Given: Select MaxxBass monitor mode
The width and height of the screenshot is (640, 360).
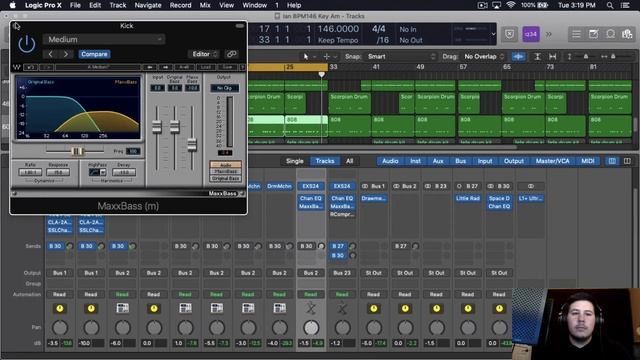Looking at the screenshot, I should pyautogui.click(x=226, y=171).
